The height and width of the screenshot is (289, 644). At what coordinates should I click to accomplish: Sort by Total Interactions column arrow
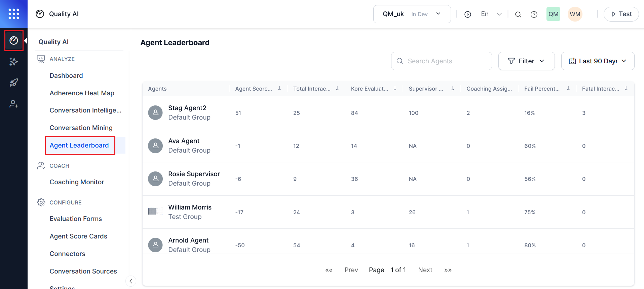point(337,89)
